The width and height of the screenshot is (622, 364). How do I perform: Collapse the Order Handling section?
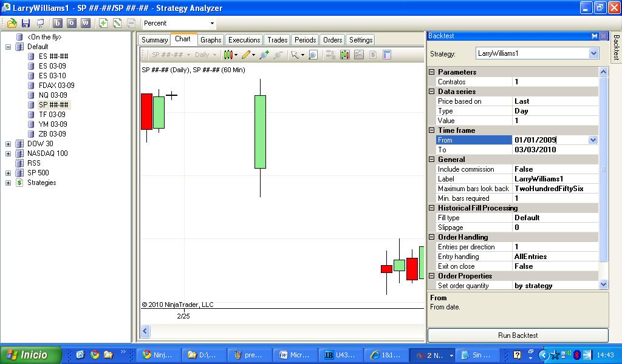point(432,237)
